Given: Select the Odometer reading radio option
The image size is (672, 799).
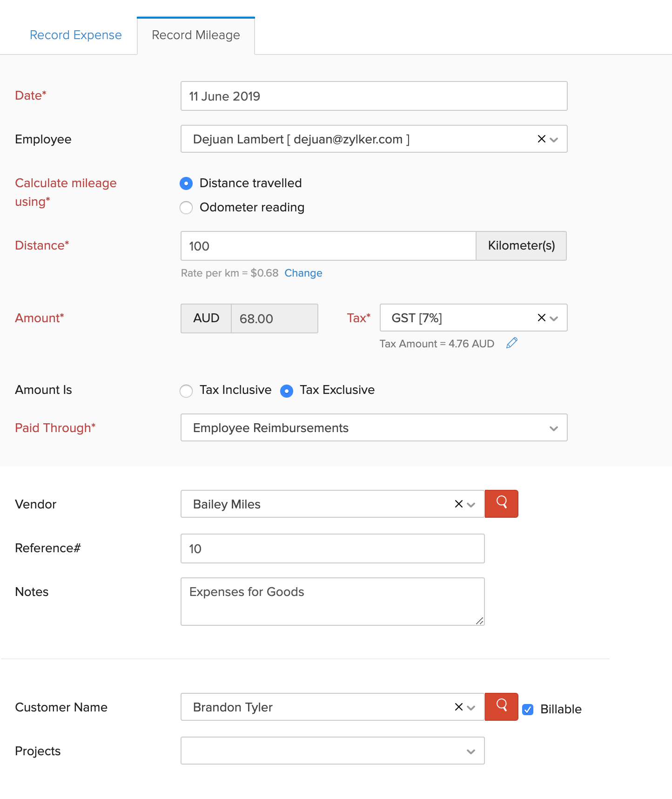Looking at the screenshot, I should (186, 208).
